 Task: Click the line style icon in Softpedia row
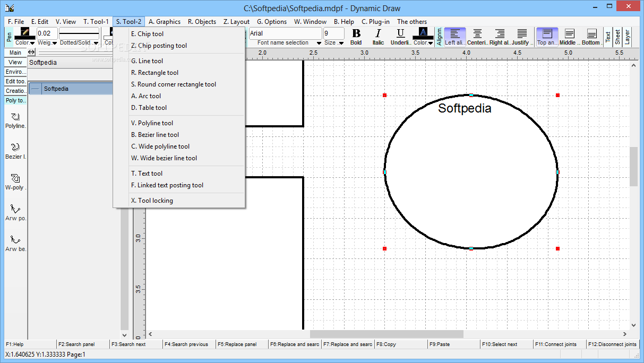(x=35, y=89)
